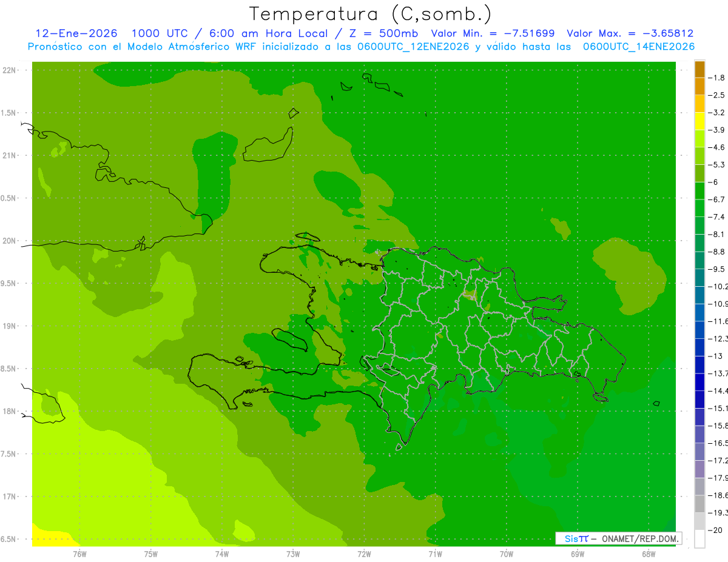Click the '1000 UTC' time text
Screen dimensions: 728x562
(161, 33)
